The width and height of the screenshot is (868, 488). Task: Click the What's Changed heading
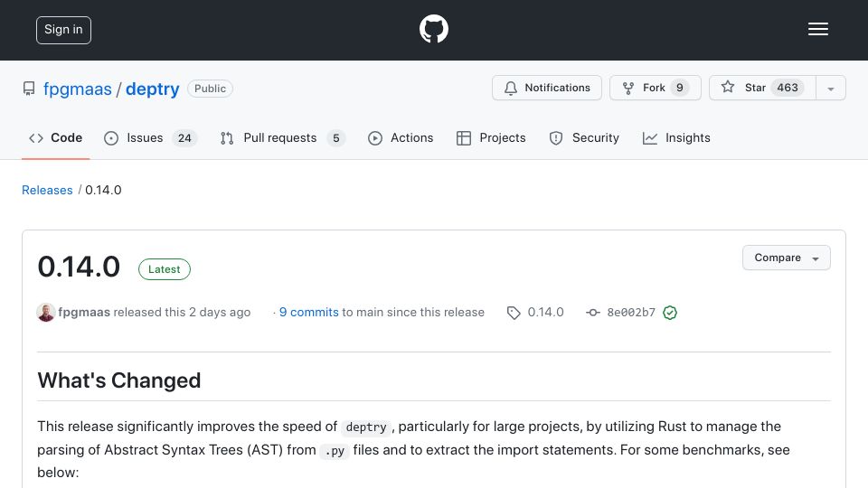(119, 380)
